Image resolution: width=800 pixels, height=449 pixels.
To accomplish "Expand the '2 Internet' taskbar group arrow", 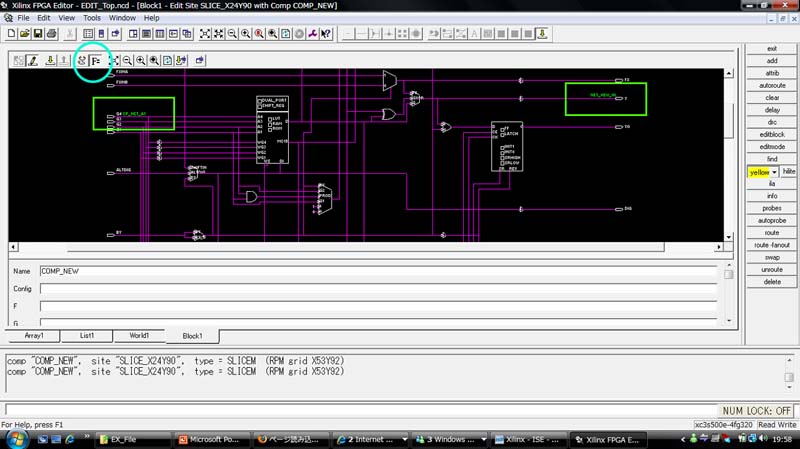I will coord(405,439).
